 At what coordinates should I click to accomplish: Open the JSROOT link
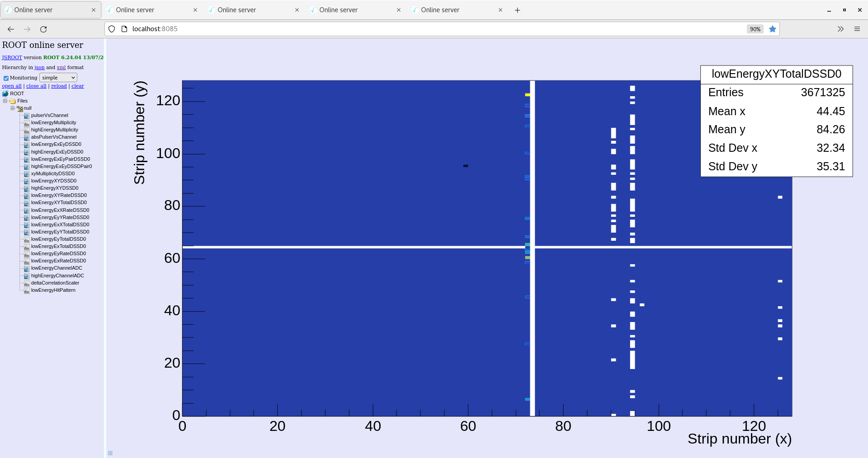[x=12, y=57]
